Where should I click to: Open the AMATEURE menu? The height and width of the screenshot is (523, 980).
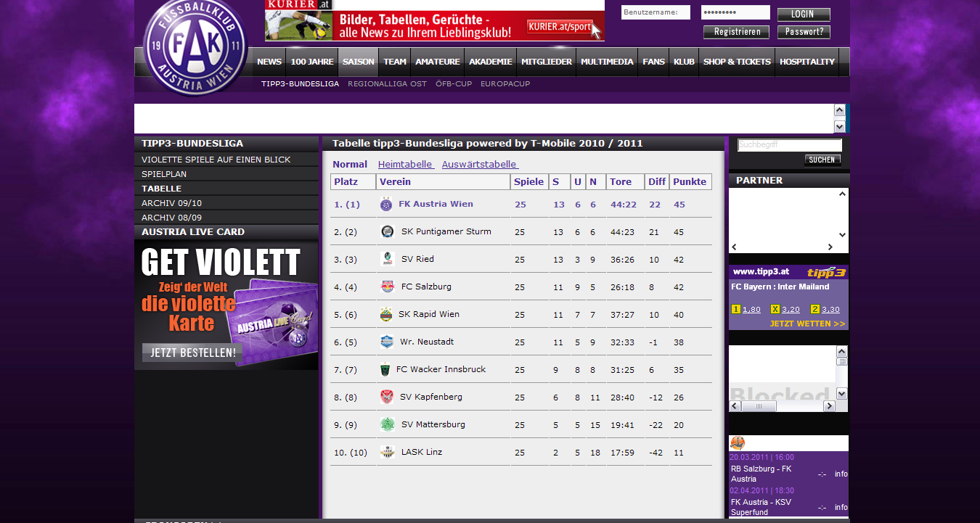(x=438, y=62)
